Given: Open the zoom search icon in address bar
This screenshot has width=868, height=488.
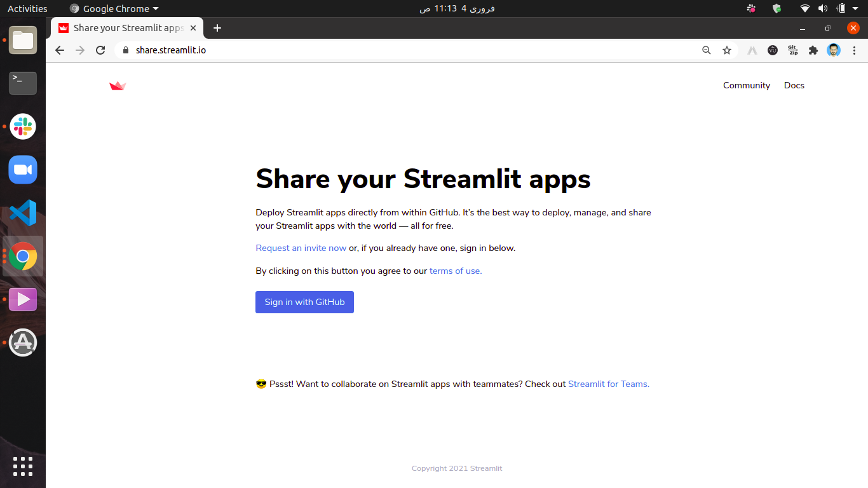Looking at the screenshot, I should coord(707,50).
